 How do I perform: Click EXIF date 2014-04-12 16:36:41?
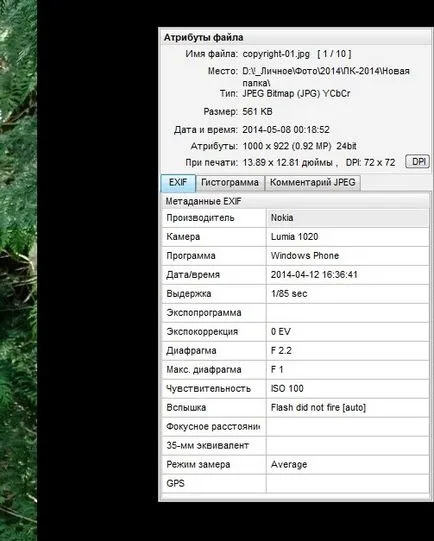pyautogui.click(x=314, y=275)
